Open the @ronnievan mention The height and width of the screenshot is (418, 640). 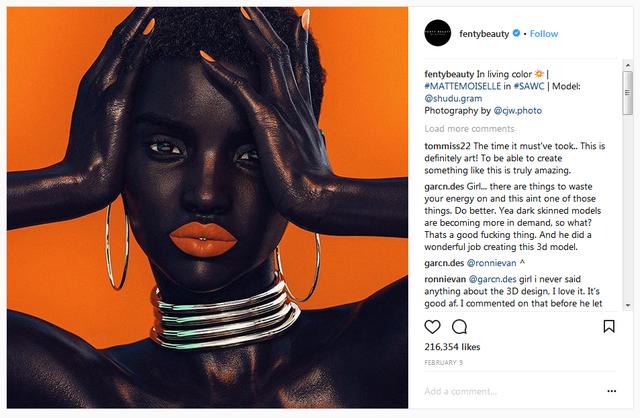[491, 263]
